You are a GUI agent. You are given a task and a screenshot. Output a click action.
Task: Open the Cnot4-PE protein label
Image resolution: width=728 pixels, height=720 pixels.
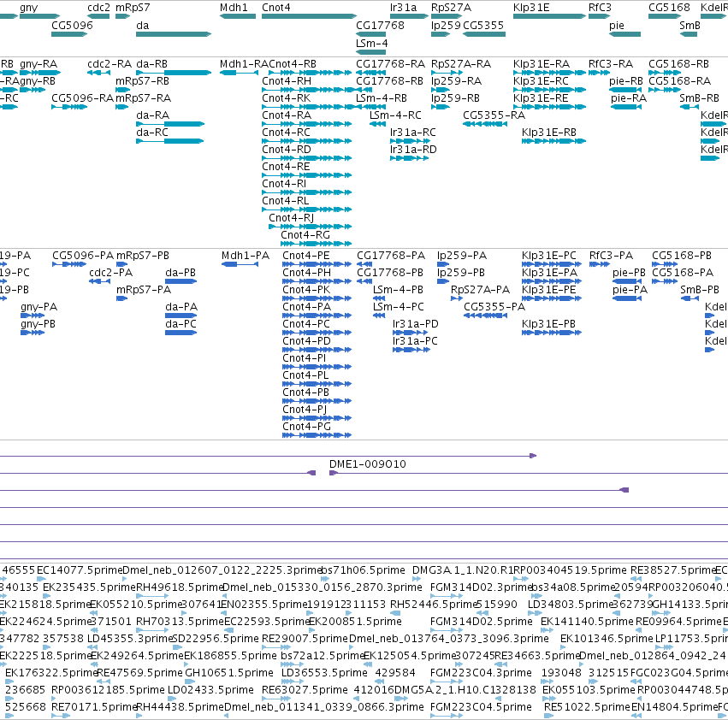(x=306, y=256)
